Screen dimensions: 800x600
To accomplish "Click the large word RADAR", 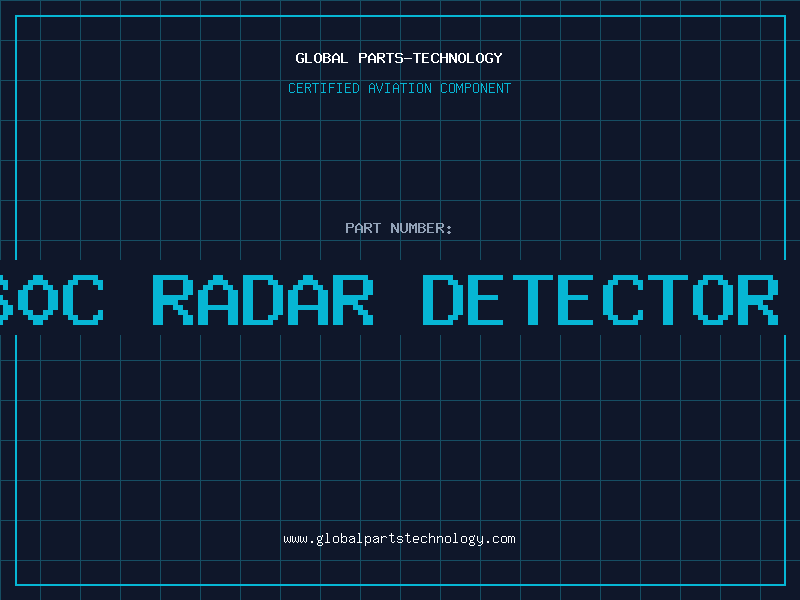I will click(x=263, y=300).
